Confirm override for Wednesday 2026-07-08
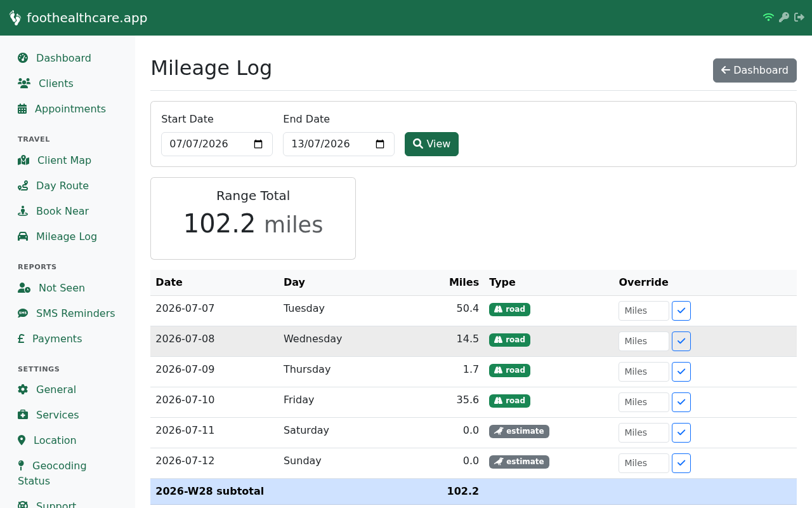The width and height of the screenshot is (812, 508). click(x=681, y=341)
